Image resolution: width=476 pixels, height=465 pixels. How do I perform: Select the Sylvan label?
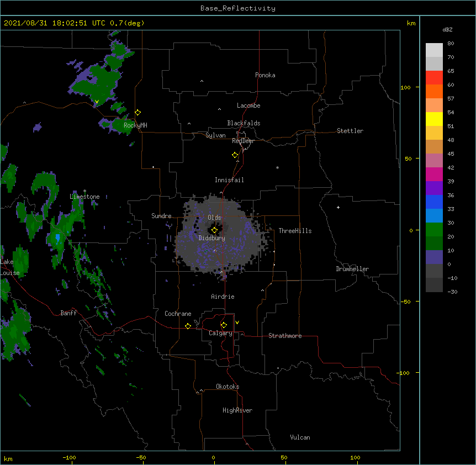point(215,135)
